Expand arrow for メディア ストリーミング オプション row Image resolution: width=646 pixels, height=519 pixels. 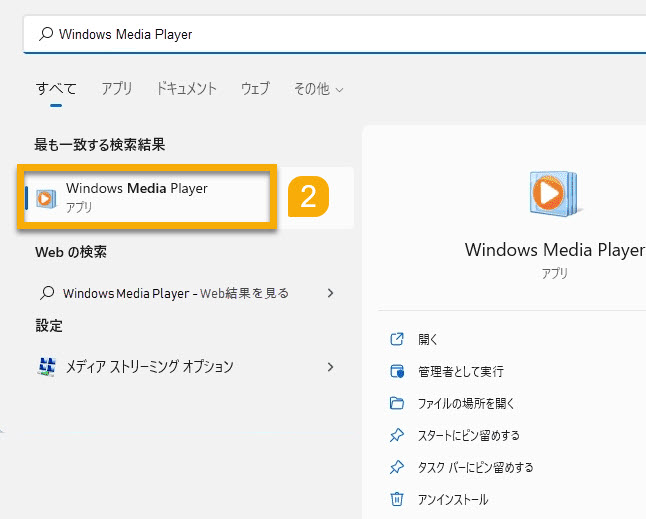(x=330, y=367)
